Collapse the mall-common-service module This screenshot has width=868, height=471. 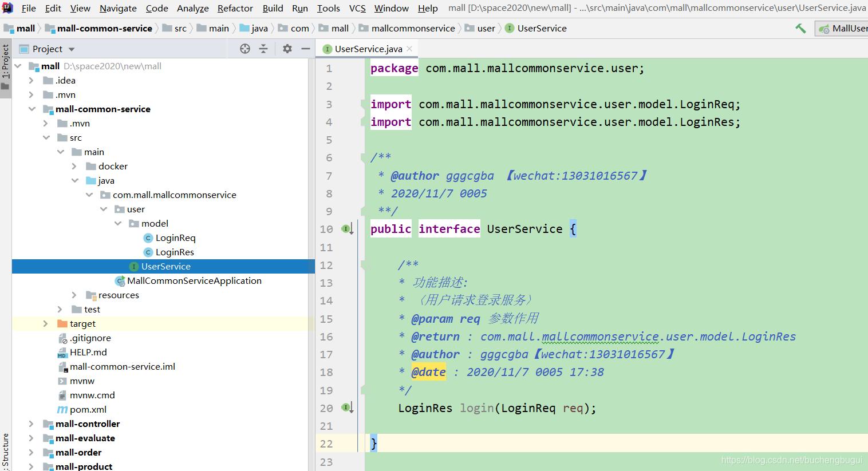pyautogui.click(x=31, y=109)
